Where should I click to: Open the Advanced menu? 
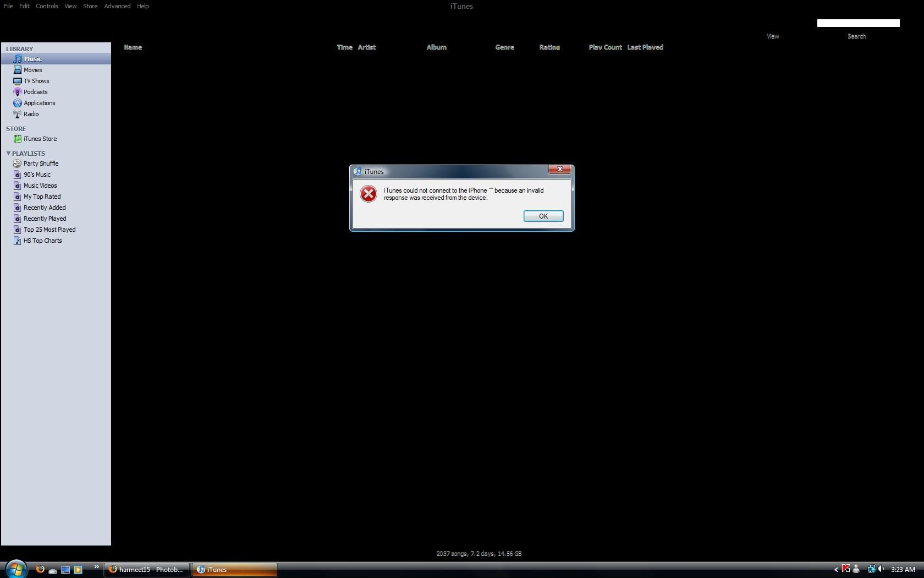[x=117, y=6]
